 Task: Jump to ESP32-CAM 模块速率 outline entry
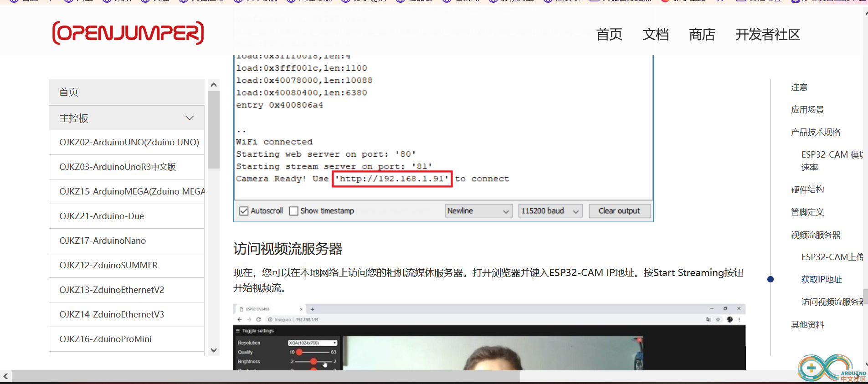pyautogui.click(x=832, y=161)
